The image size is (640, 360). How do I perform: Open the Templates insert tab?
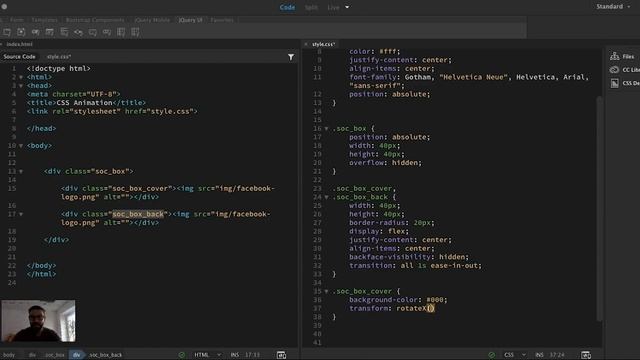tap(44, 20)
